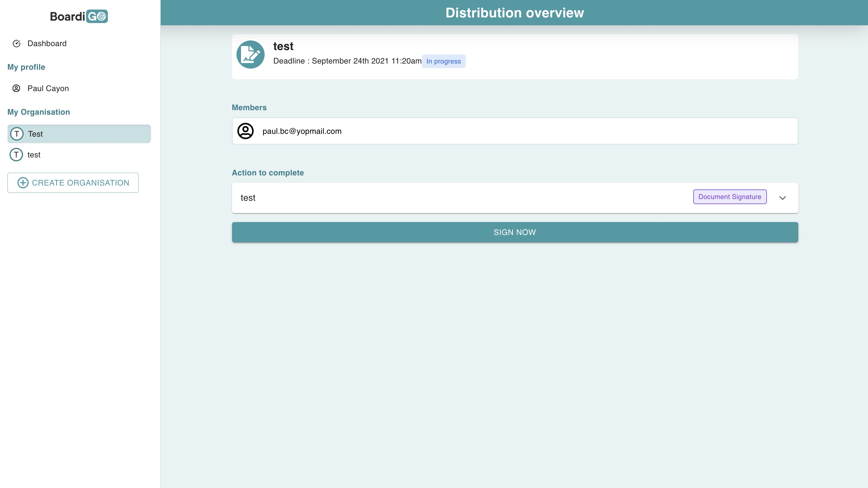Expand the test action chevron
This screenshot has width=868, height=488.
click(x=782, y=198)
